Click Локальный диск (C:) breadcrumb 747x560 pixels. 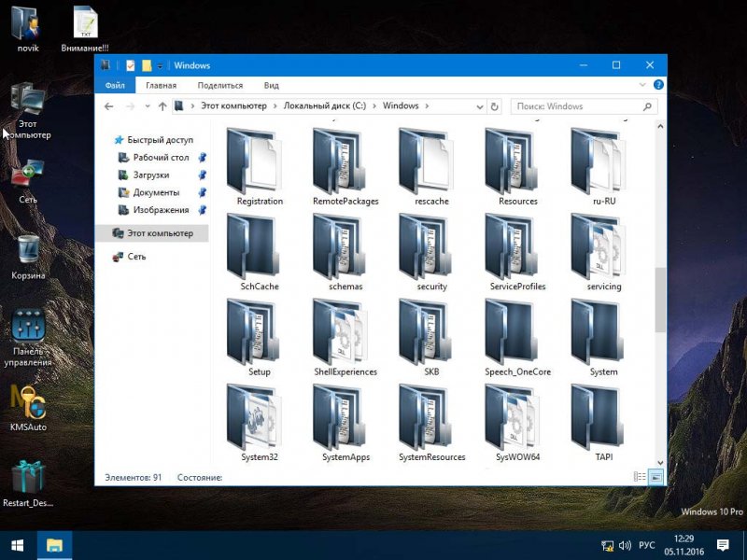(x=325, y=105)
